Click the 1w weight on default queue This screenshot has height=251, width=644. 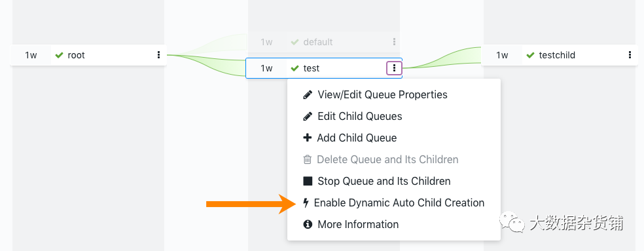(x=266, y=42)
